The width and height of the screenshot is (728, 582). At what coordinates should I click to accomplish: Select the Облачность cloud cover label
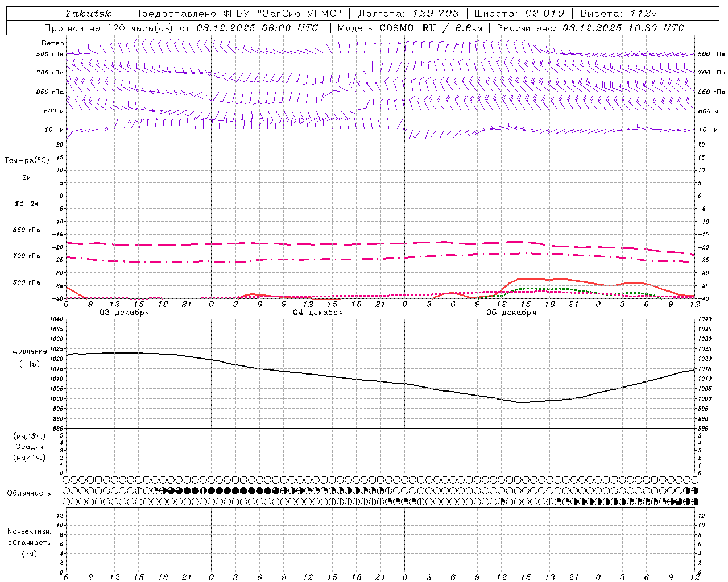[29, 493]
